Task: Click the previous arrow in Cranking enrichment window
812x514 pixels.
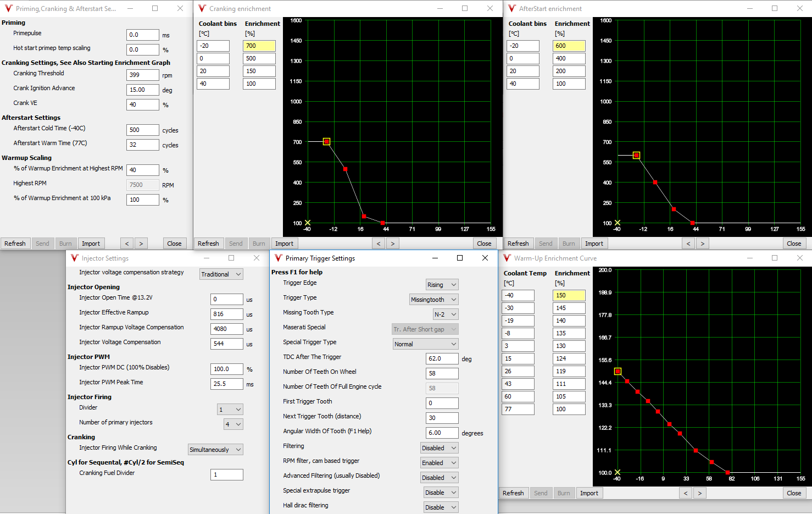Action: 379,244
